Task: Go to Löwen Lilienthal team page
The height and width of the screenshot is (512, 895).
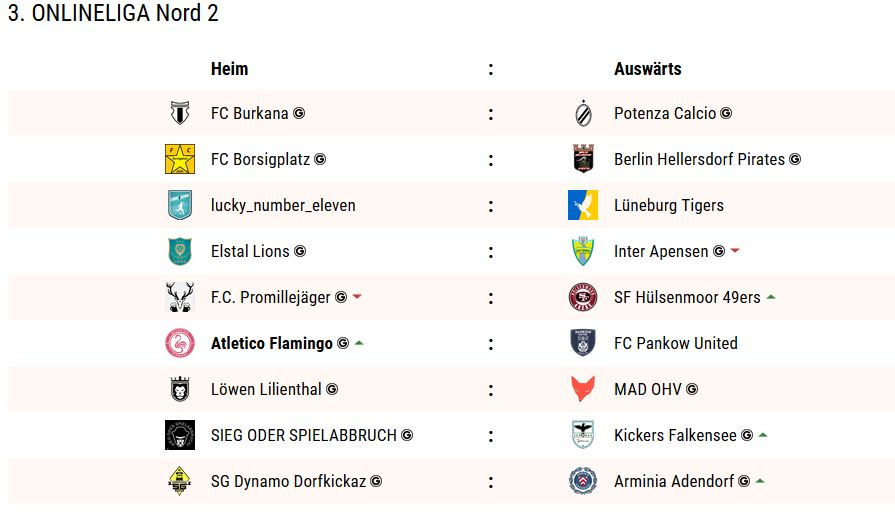Action: point(266,389)
